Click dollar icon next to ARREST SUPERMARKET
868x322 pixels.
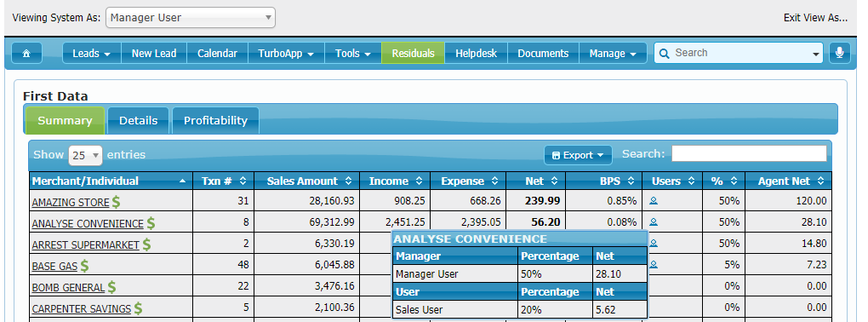[x=146, y=244]
